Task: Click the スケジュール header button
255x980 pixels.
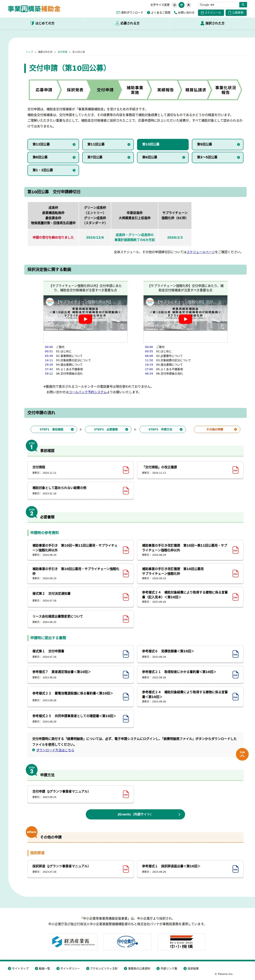Action: tap(211, 13)
